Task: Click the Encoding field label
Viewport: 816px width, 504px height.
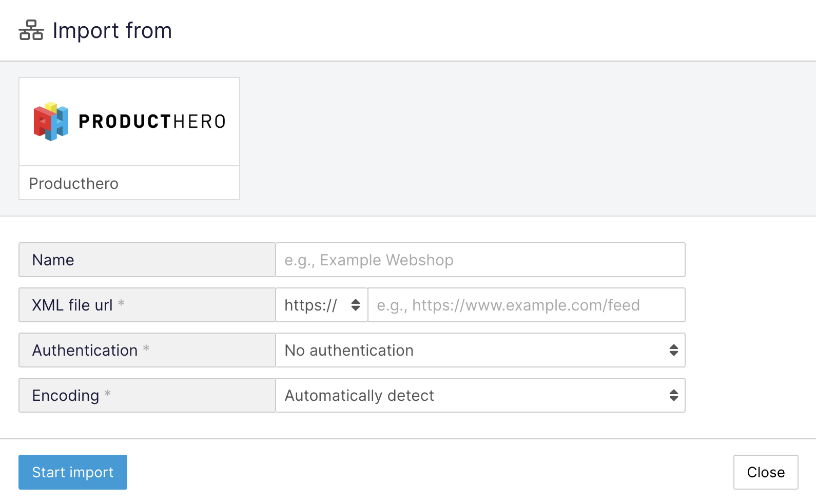Action: pyautogui.click(x=66, y=395)
